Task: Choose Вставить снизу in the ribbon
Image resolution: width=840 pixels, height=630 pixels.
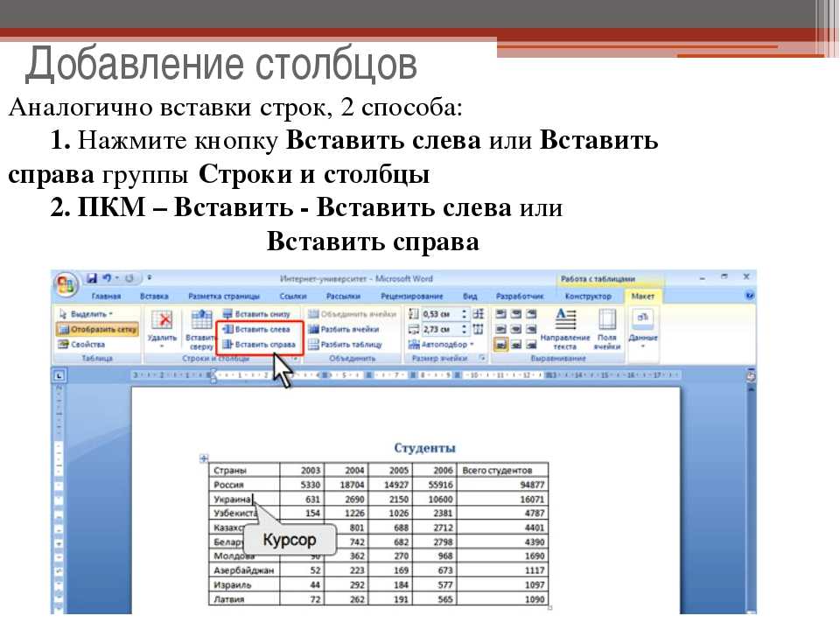Action: [x=256, y=314]
